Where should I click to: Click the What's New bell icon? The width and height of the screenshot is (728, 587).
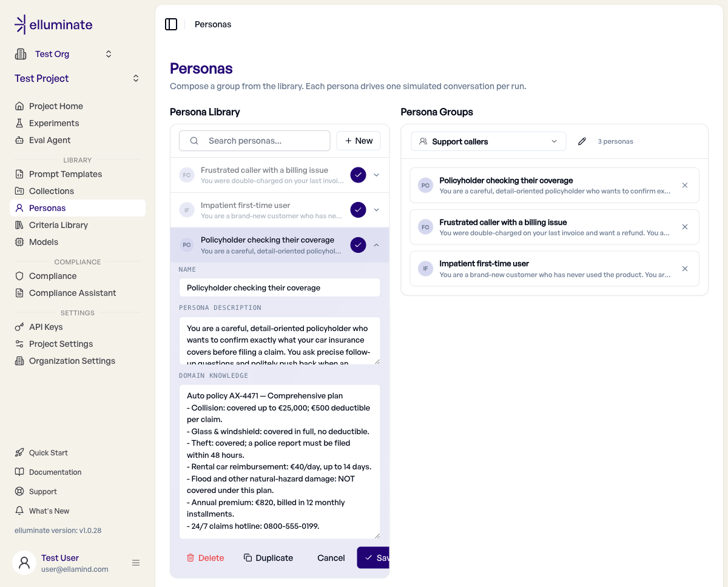click(19, 511)
